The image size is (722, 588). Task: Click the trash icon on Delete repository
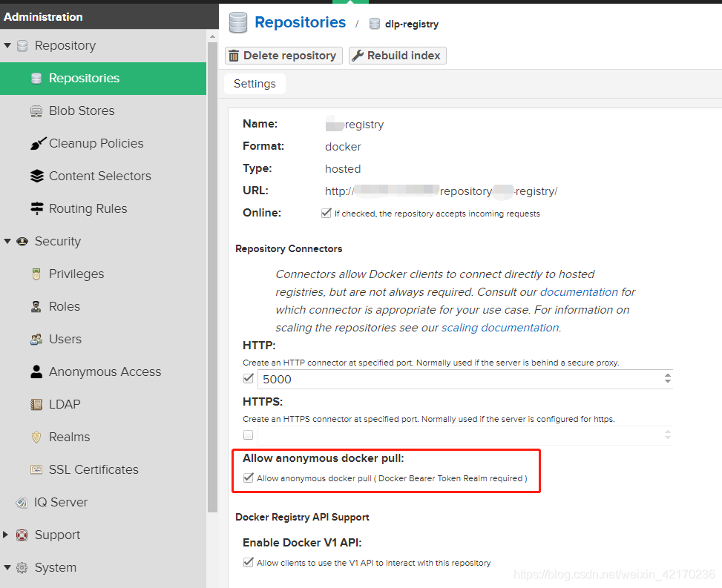click(x=234, y=56)
